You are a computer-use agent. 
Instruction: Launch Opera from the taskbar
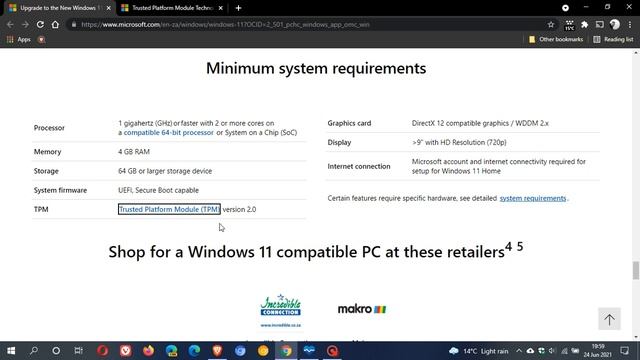[x=102, y=351]
